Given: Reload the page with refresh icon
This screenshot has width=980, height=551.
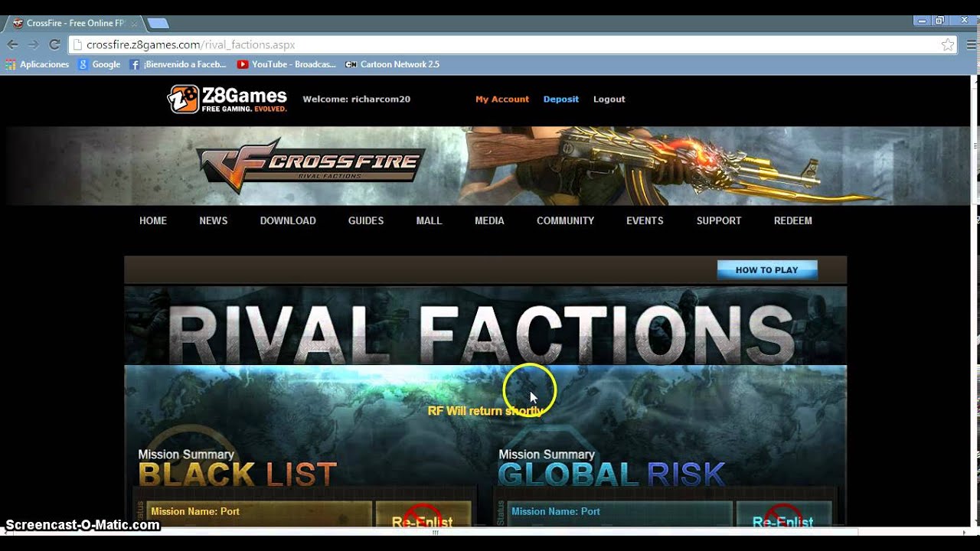Looking at the screenshot, I should [54, 44].
